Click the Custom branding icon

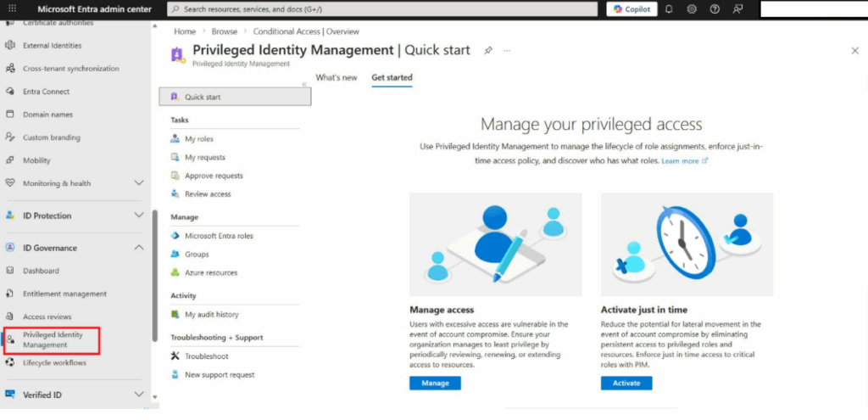pyautogui.click(x=10, y=137)
